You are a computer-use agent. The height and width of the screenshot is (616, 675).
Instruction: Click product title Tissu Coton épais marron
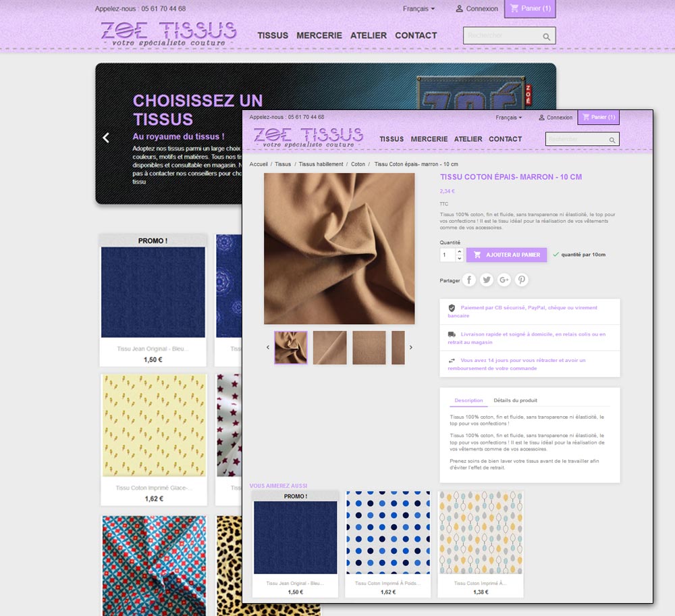click(x=510, y=177)
